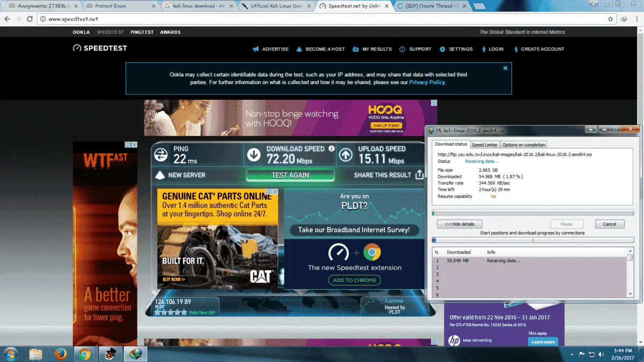Viewport: 644px width, 362px height.
Task: Open BECOME A HOST page
Action: [x=320, y=49]
